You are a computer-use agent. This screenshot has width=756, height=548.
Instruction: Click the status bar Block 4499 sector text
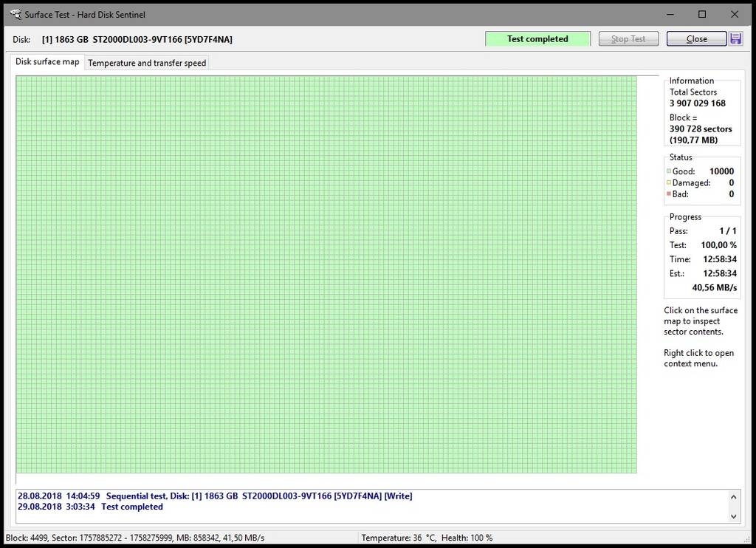135,538
